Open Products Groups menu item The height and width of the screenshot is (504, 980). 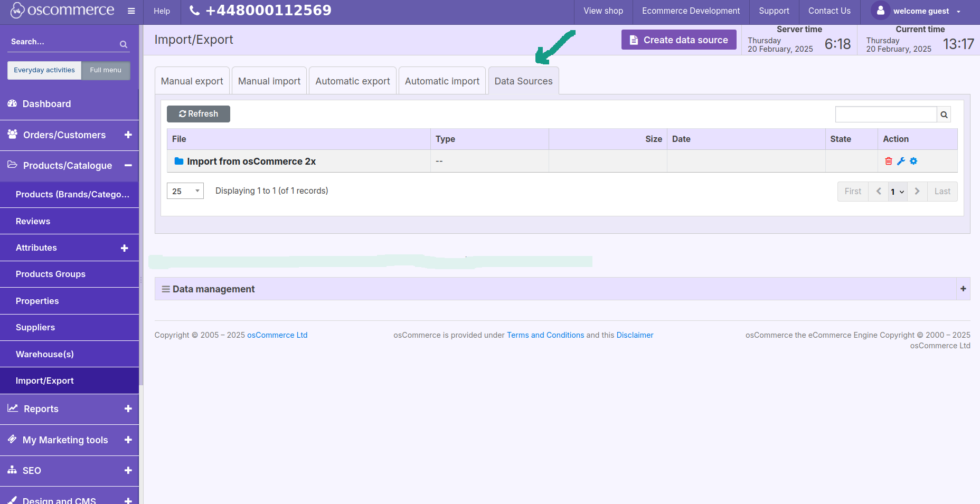(69, 274)
